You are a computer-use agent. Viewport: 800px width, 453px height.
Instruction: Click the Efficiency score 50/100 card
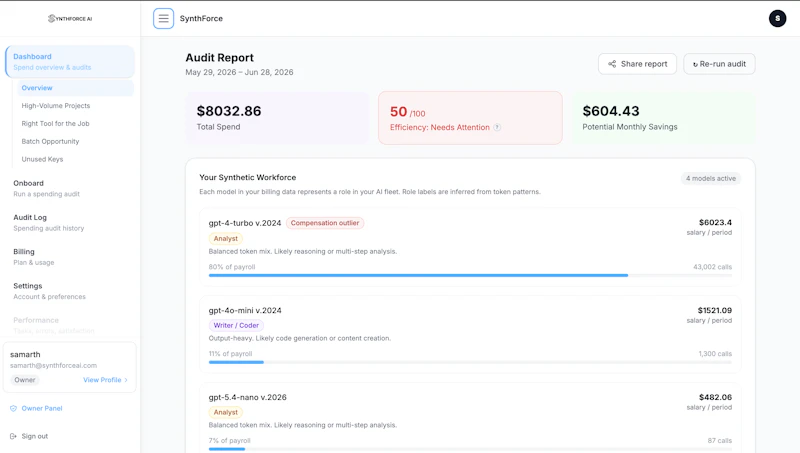[x=470, y=118]
